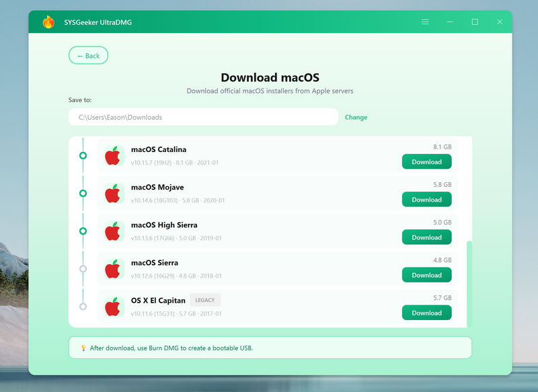Select the timeline dot next to macOS Mojave
The height and width of the screenshot is (392, 538).
click(82, 193)
